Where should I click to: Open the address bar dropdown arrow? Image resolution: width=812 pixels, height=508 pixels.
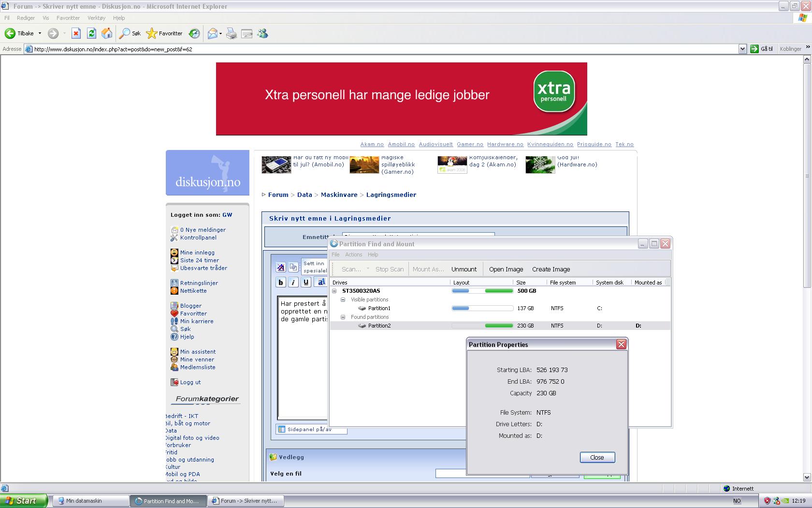742,49
